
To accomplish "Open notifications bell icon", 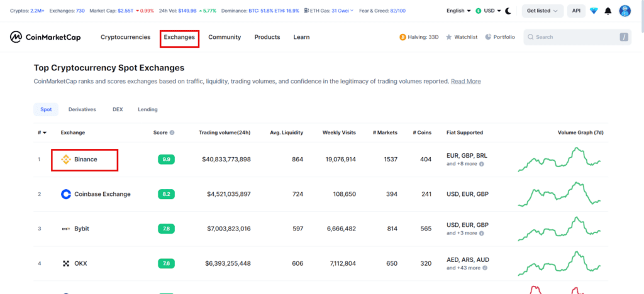I will pyautogui.click(x=608, y=11).
